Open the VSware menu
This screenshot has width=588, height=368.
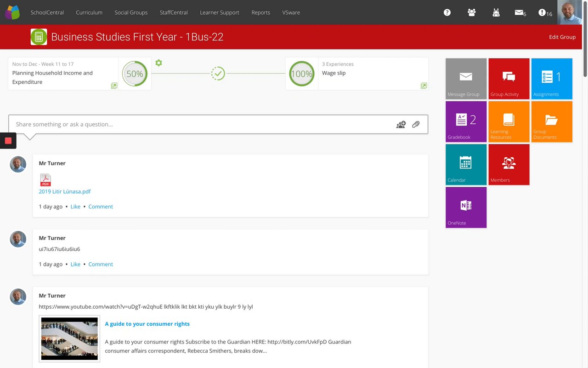[291, 12]
